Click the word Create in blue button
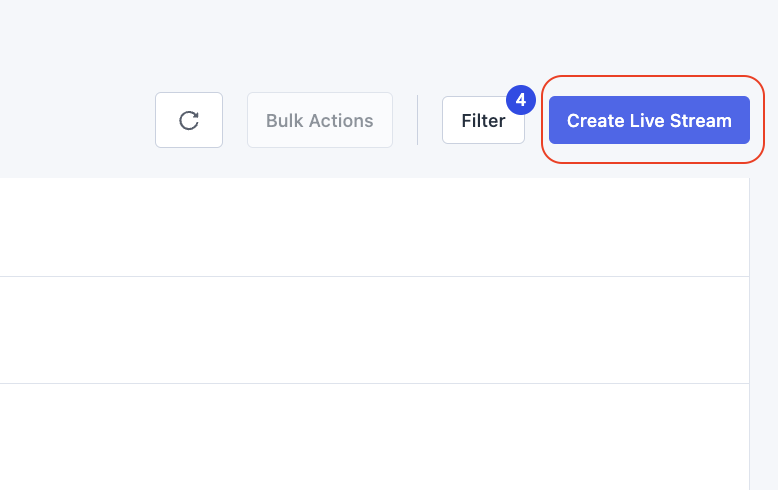Screen dimensions: 778x490 point(596,121)
